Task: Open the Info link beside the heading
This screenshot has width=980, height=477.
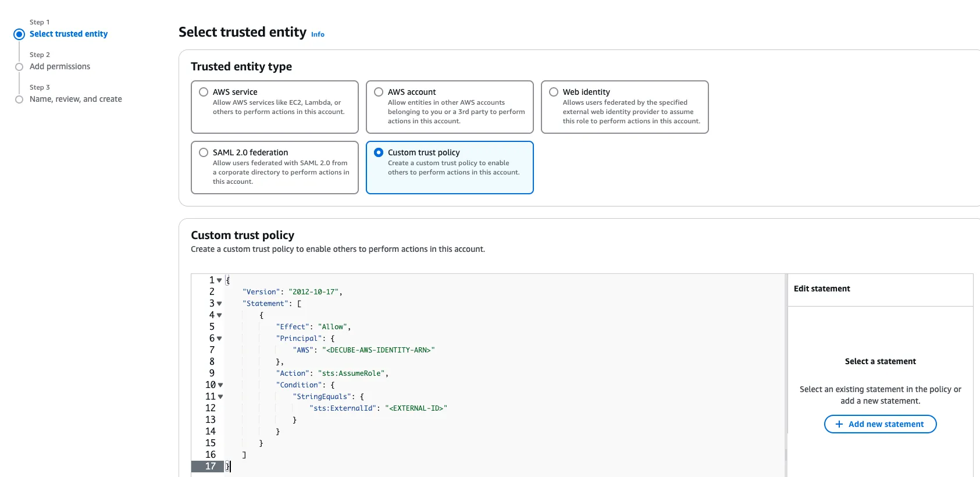Action: tap(318, 34)
